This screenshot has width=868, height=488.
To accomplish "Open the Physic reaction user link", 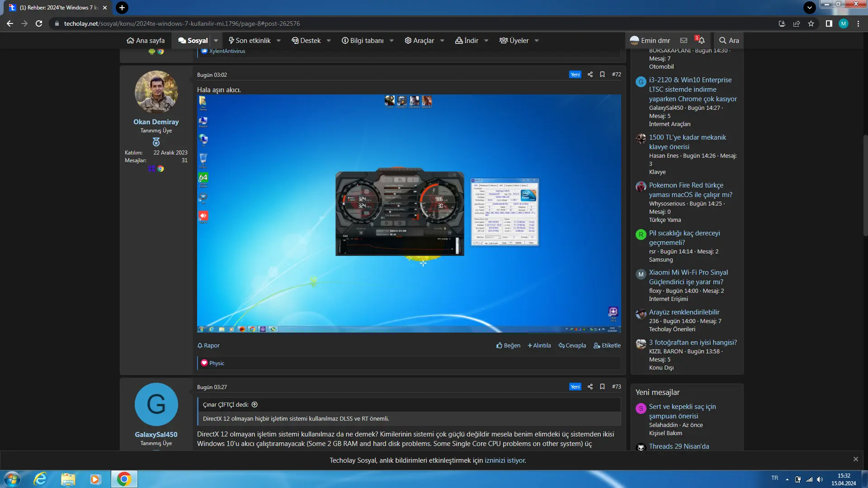I will click(217, 363).
